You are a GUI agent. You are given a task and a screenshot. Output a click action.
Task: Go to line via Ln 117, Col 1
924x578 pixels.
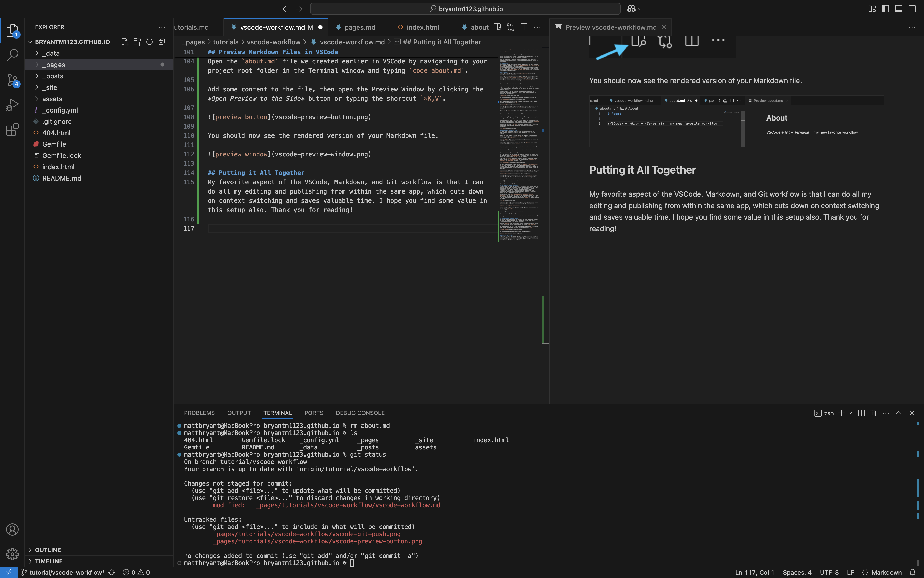pos(754,572)
